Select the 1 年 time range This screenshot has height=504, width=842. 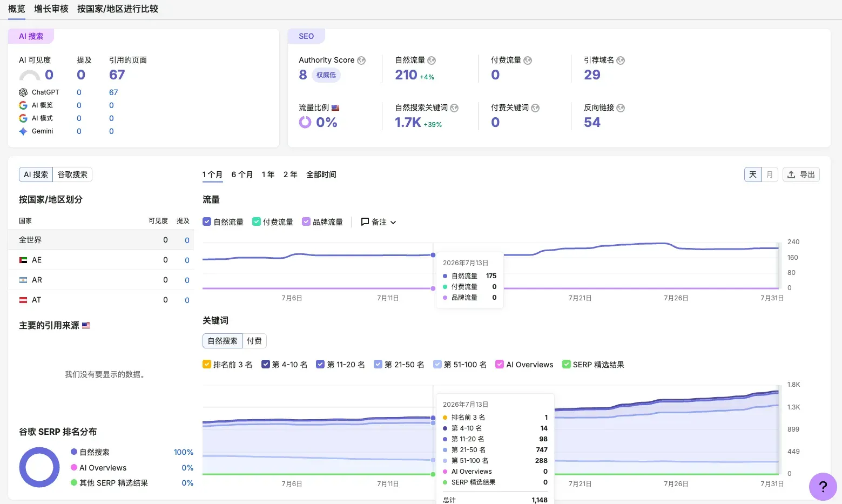[x=268, y=174]
